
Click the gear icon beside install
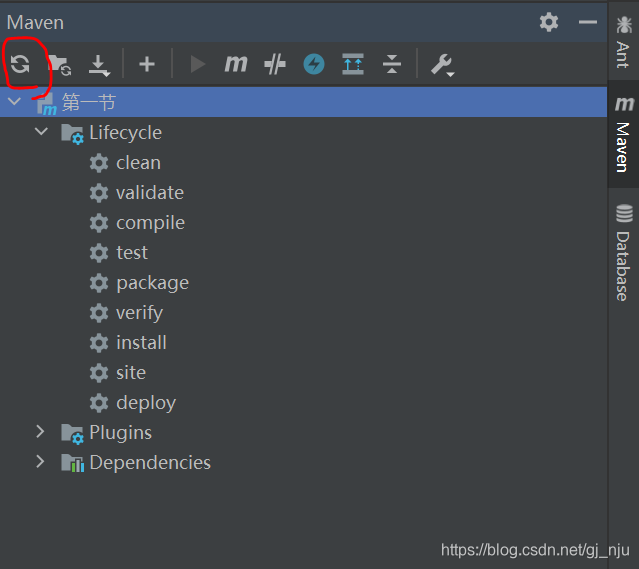pyautogui.click(x=99, y=343)
